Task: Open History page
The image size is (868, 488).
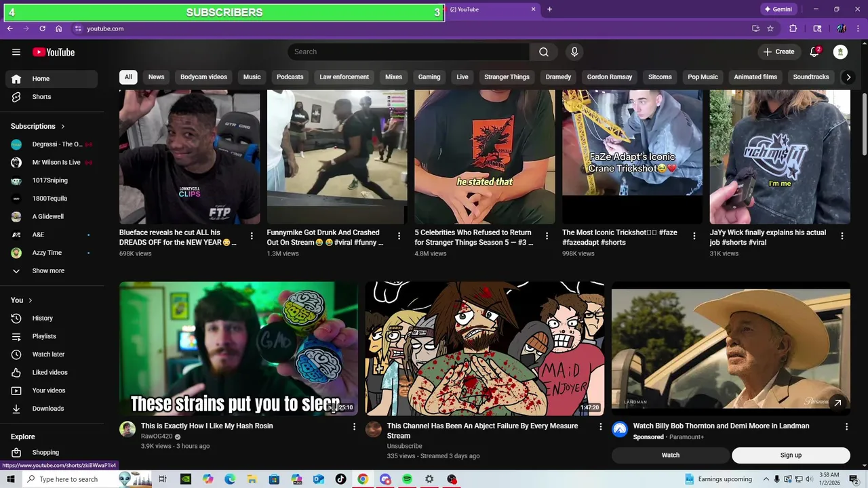Action: (52, 318)
